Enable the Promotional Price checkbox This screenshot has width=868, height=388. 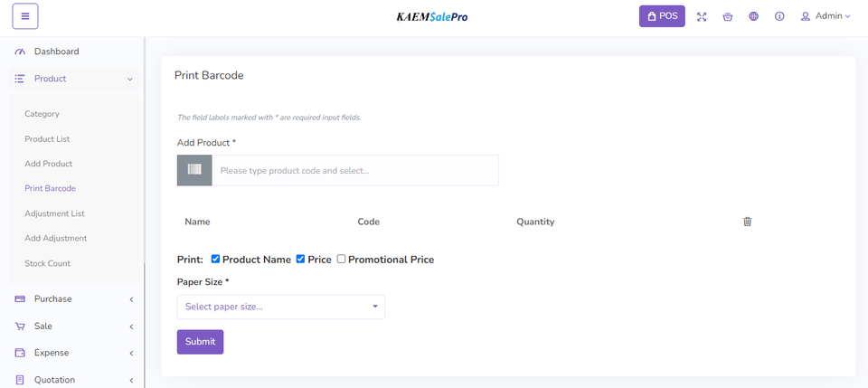point(341,259)
